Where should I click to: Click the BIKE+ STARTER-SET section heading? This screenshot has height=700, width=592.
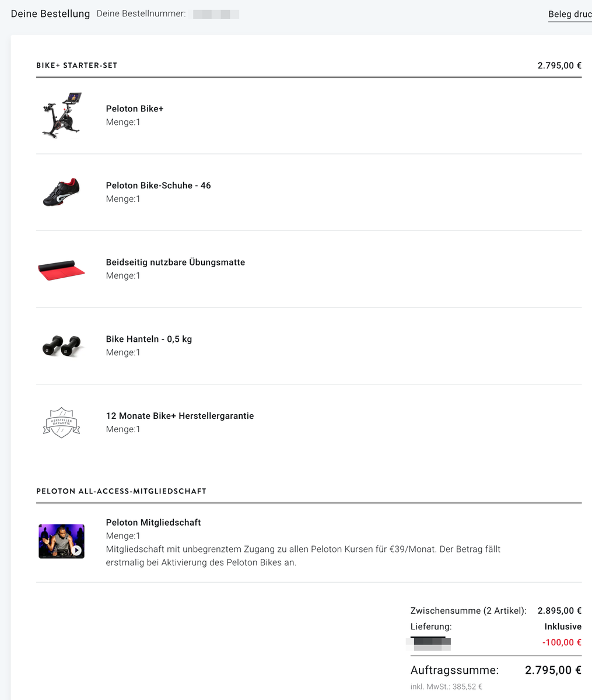[x=76, y=65]
